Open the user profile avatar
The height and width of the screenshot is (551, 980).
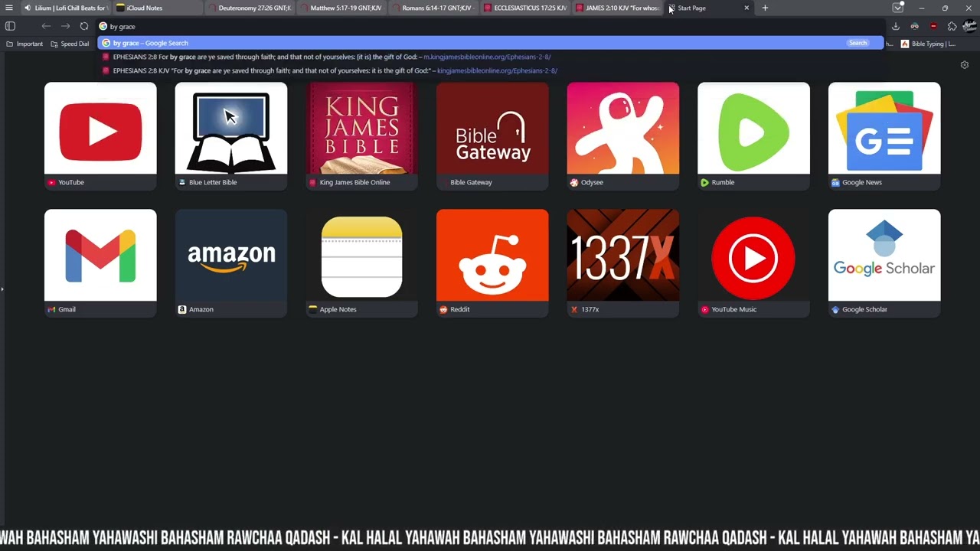pyautogui.click(x=969, y=26)
